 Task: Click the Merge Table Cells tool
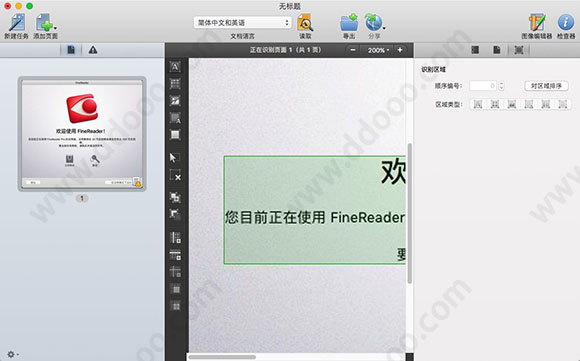(x=176, y=289)
